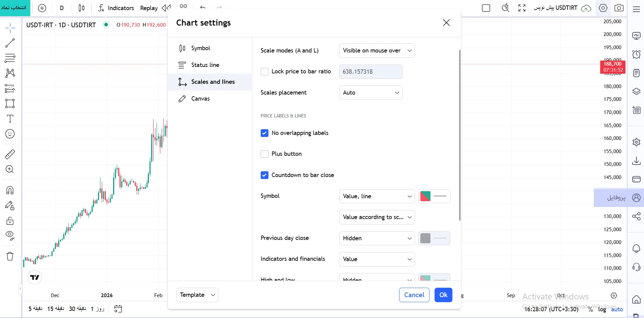Expand the Scales placement Auto dropdown

tap(371, 93)
